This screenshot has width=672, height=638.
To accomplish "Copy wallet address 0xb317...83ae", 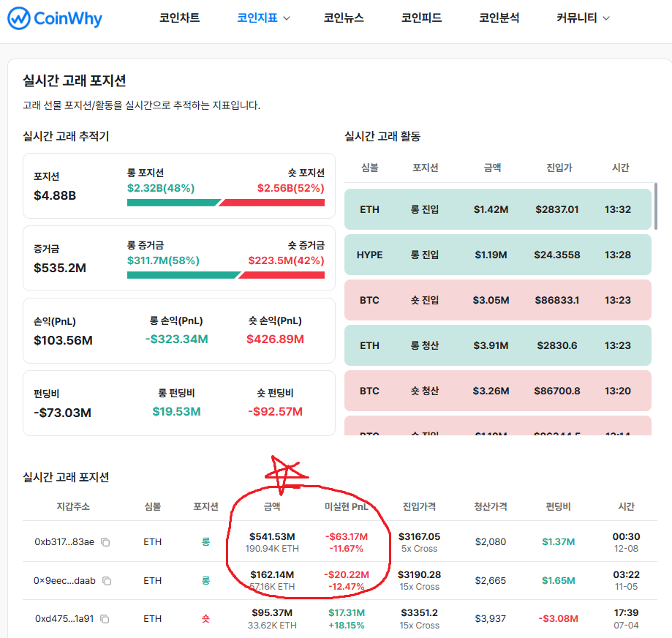I will (x=105, y=542).
